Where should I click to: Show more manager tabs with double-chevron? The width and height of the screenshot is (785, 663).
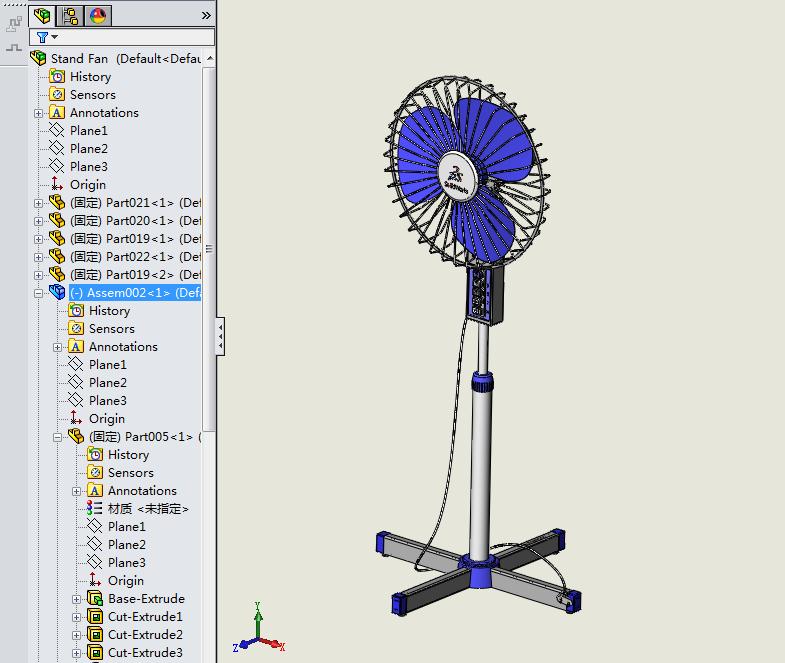(x=206, y=15)
